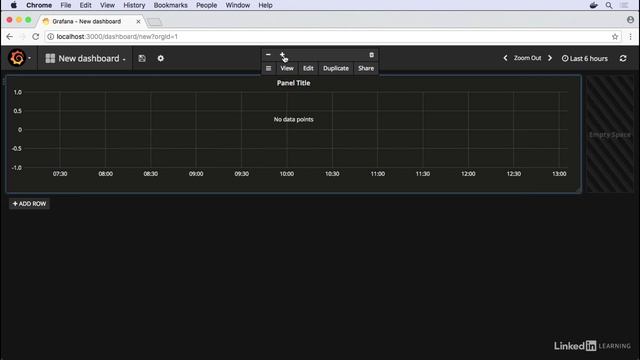Viewport: 640px width, 360px height.
Task: Open the Help menu
Action: click(265, 5)
